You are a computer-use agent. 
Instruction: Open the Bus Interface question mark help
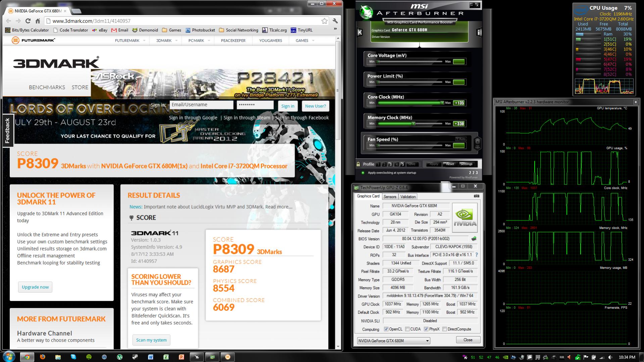point(477,255)
